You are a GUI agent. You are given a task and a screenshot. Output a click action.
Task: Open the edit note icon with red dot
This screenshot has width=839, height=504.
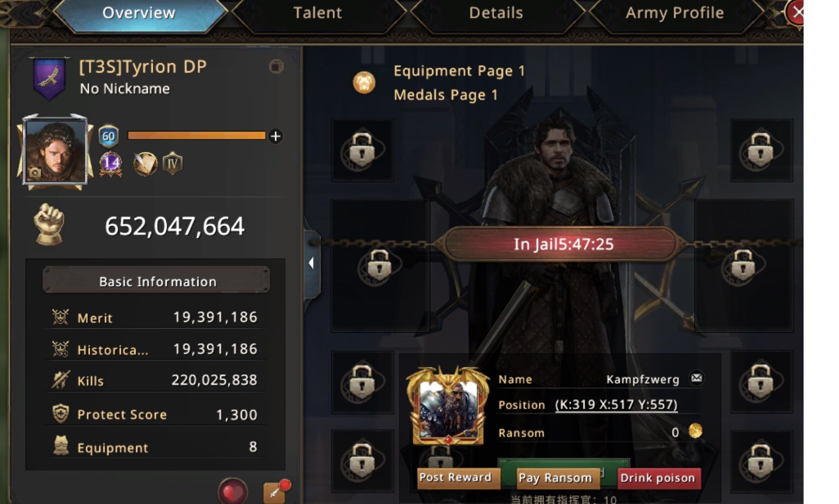[x=276, y=491]
